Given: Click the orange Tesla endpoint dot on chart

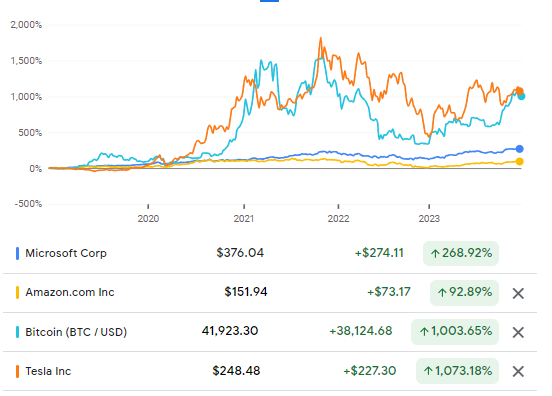Looking at the screenshot, I should (x=519, y=92).
